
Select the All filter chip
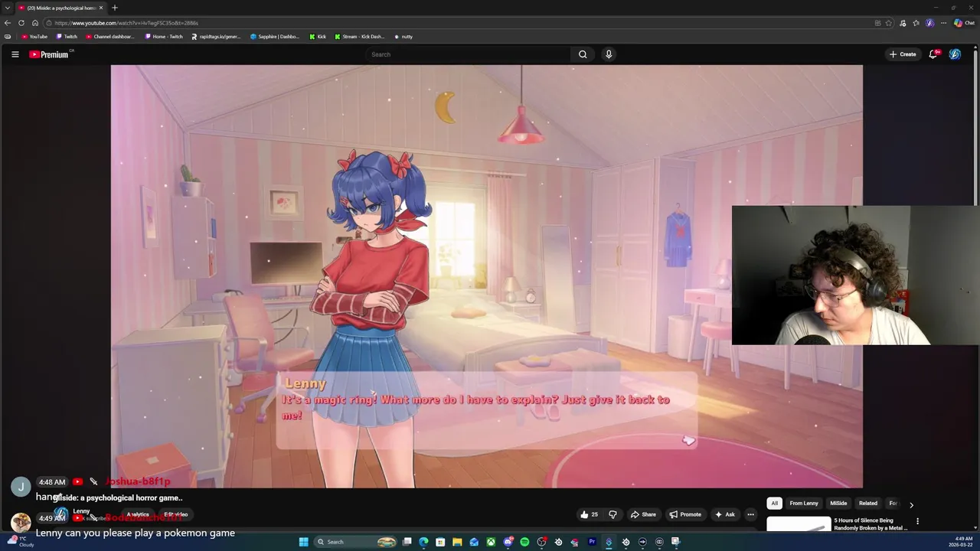(774, 503)
